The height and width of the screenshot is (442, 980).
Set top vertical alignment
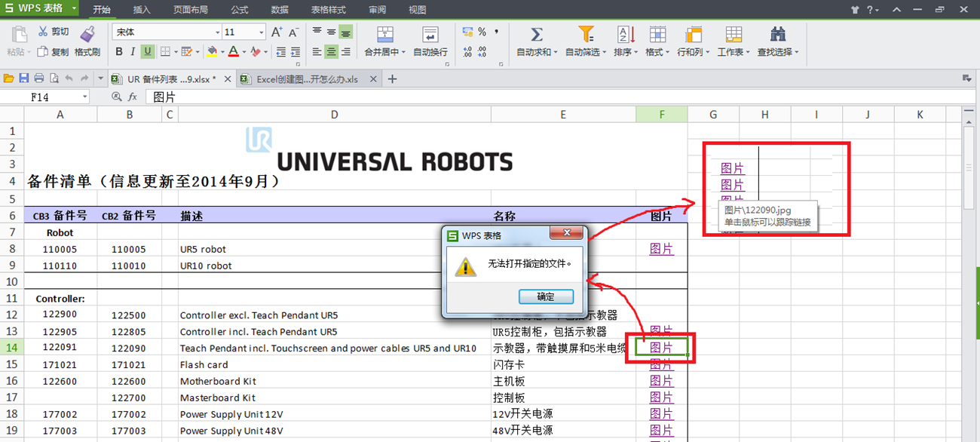317,32
